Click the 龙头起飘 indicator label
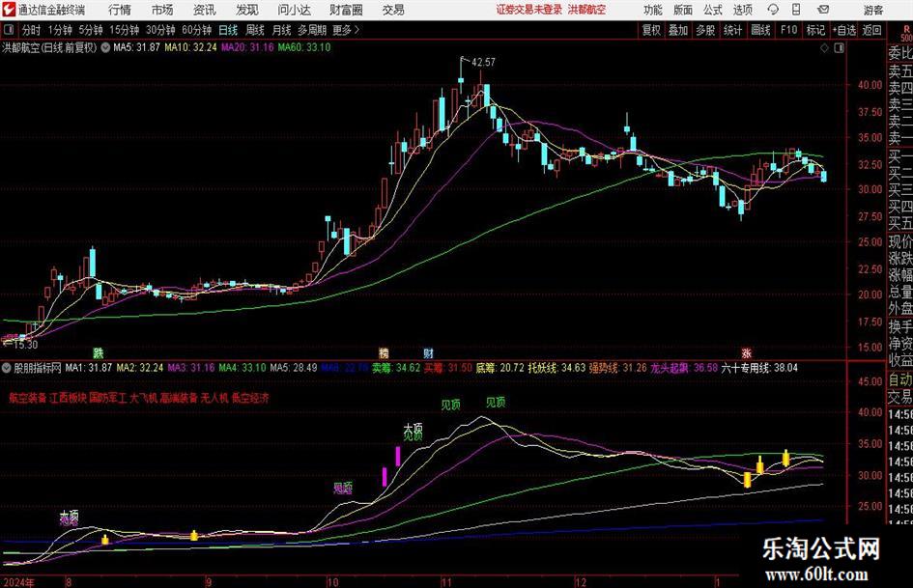Image resolution: width=913 pixels, height=588 pixels. coord(669,368)
